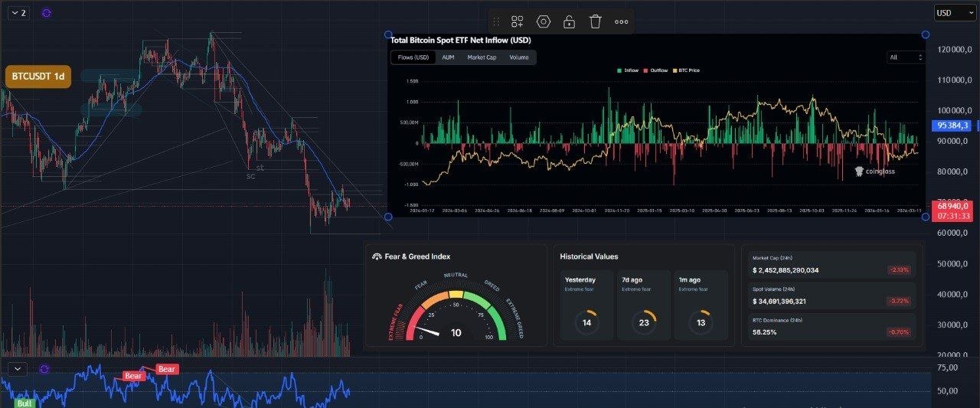980x408 pixels.
Task: Toggle the Inflow legend item
Action: click(x=627, y=70)
